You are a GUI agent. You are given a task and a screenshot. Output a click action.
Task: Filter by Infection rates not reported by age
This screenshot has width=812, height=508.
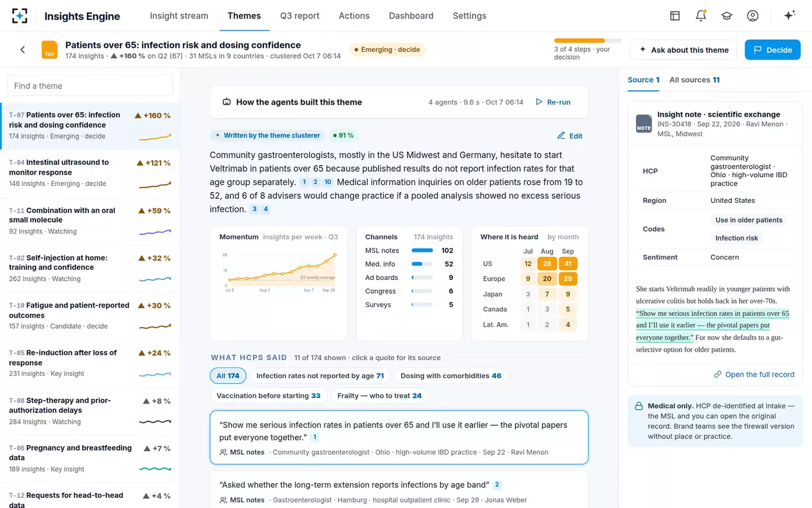click(320, 376)
